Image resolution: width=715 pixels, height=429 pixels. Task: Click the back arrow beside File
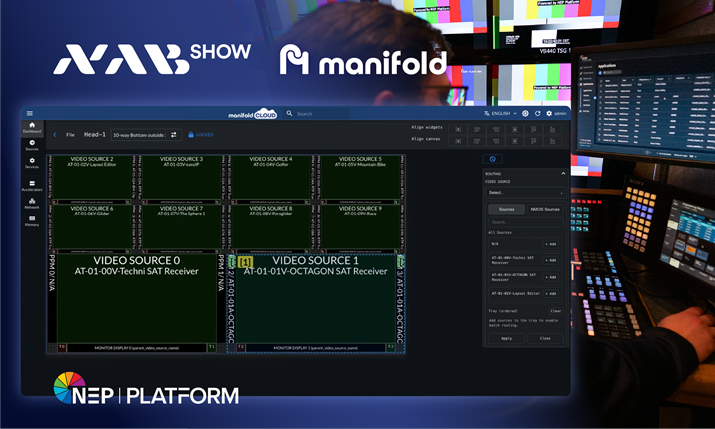55,134
